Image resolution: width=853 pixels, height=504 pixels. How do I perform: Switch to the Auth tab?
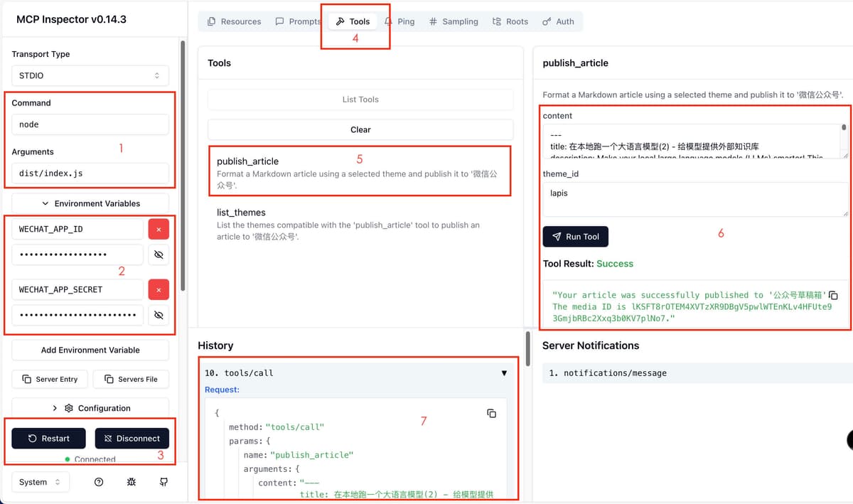point(558,21)
